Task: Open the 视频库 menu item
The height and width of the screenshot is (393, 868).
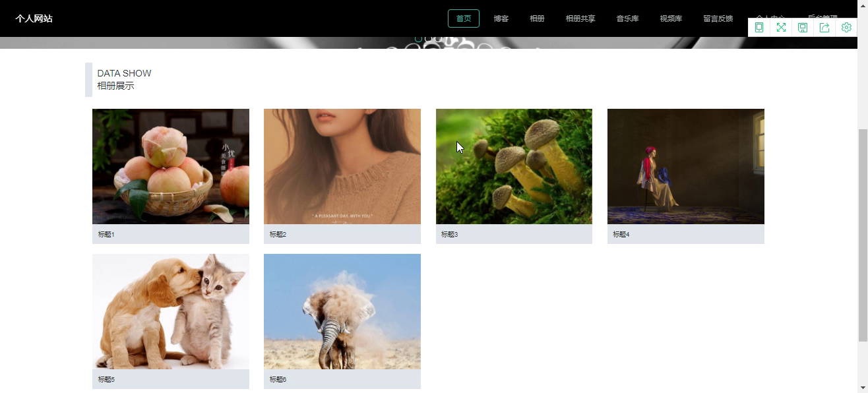Action: (671, 18)
